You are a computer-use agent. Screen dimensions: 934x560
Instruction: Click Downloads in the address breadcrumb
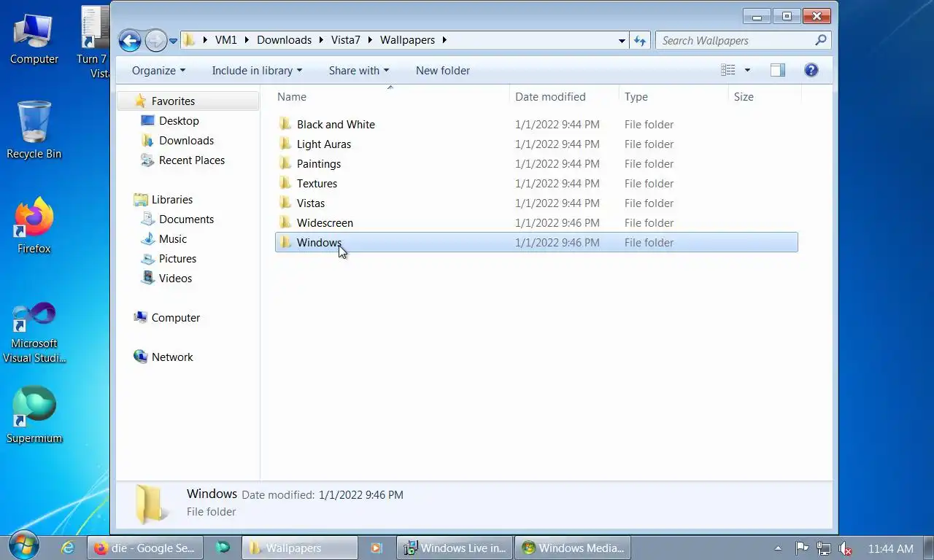pos(284,40)
